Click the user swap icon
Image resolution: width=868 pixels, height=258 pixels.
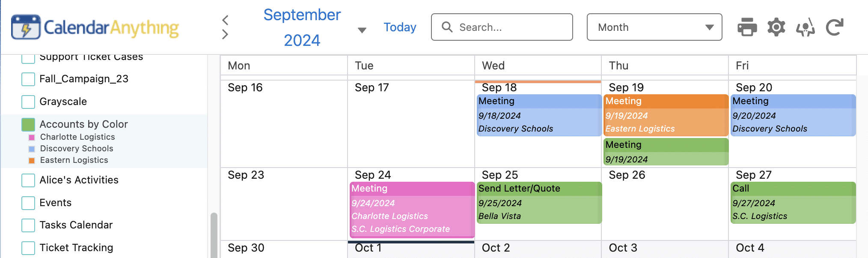click(805, 27)
